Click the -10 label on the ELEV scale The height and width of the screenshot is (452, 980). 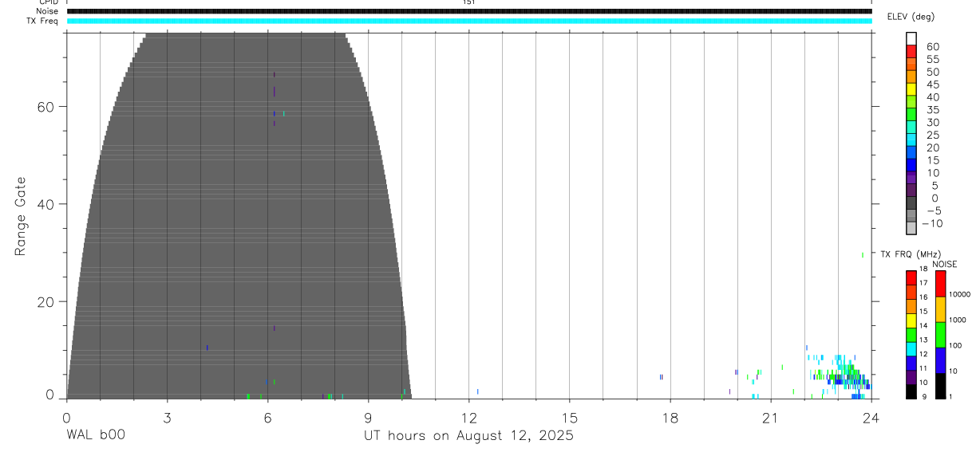(x=932, y=223)
